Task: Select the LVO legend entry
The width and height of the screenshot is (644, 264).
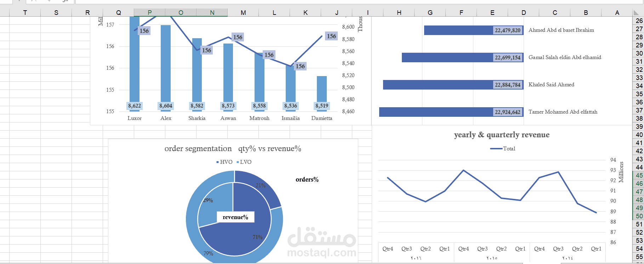Action: [244, 162]
